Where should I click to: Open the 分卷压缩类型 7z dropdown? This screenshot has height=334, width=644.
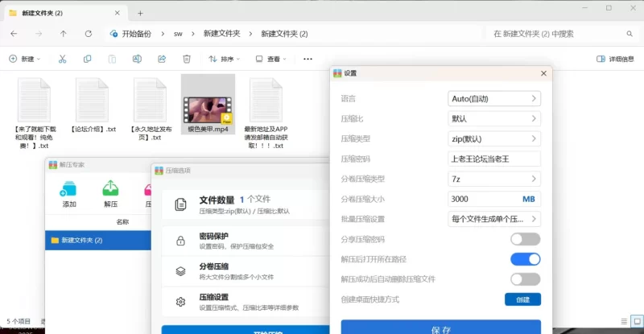click(x=494, y=179)
